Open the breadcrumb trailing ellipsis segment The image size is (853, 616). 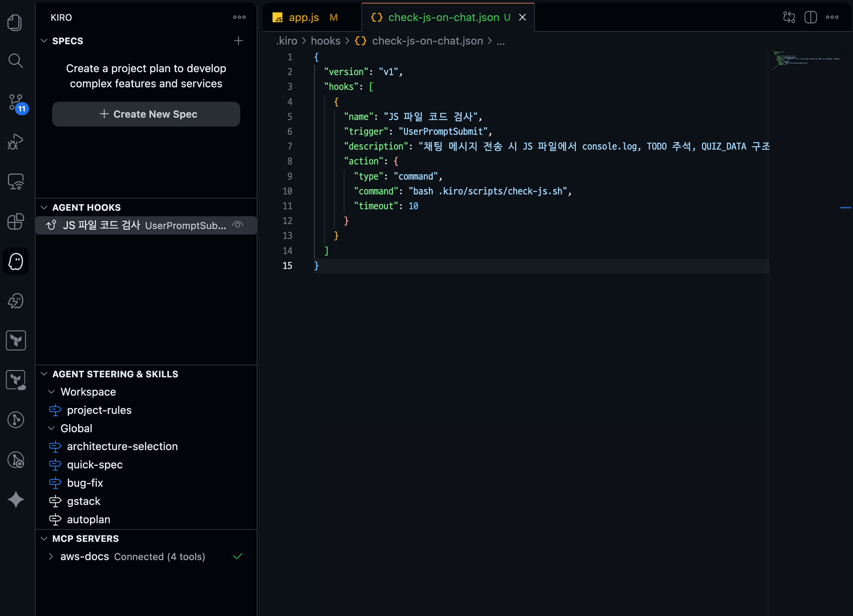(x=501, y=41)
